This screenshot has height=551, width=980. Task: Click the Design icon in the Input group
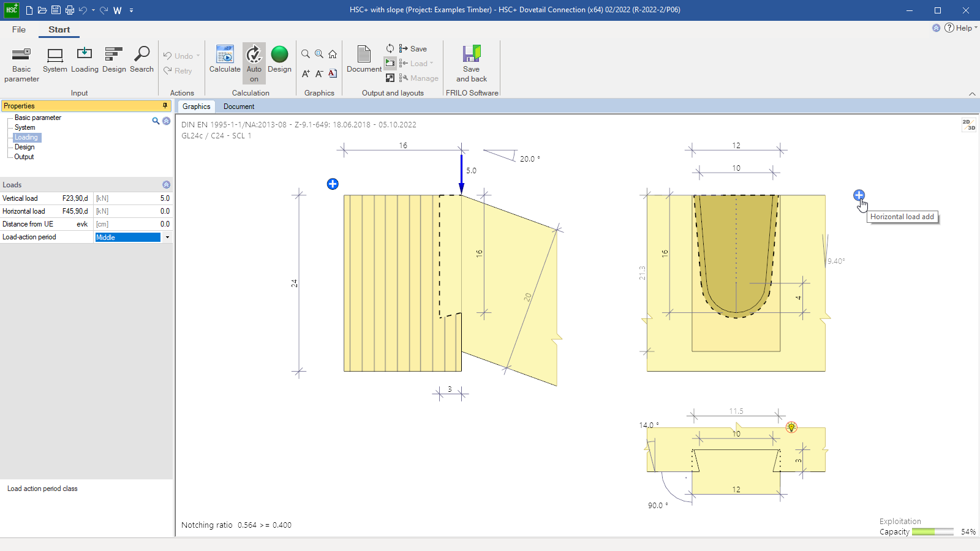click(114, 61)
